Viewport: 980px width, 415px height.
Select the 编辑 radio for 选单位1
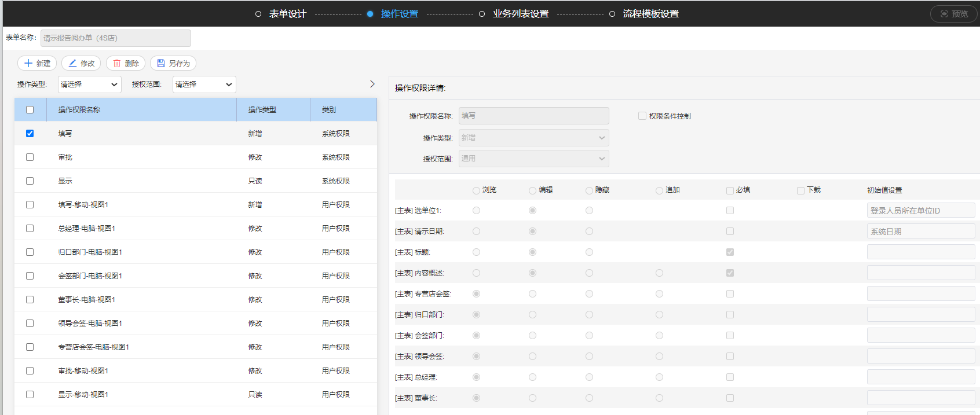[532, 211]
